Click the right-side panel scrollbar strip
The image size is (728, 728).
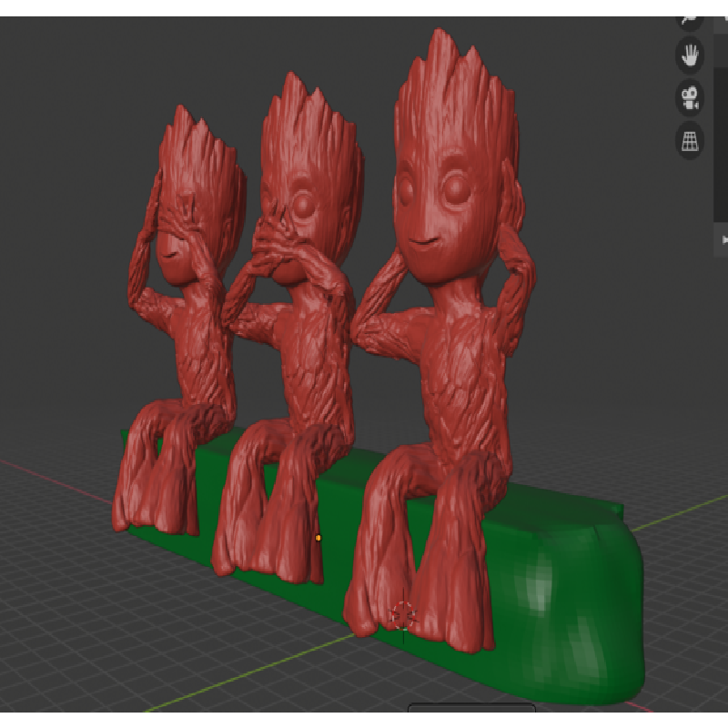pyautogui.click(x=721, y=136)
